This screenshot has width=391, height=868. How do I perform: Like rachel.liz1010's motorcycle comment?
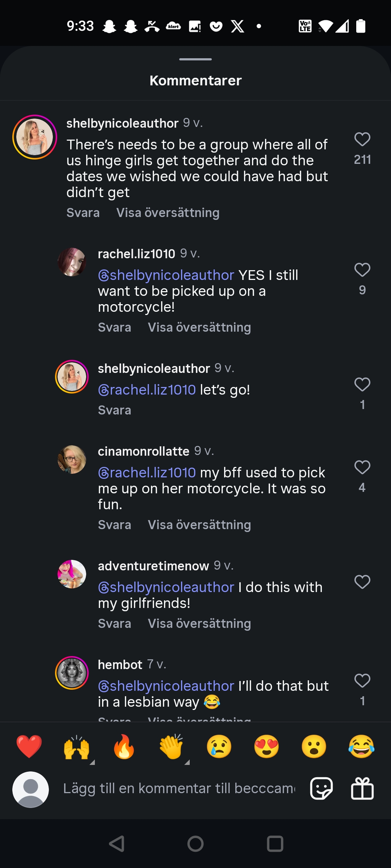(362, 270)
